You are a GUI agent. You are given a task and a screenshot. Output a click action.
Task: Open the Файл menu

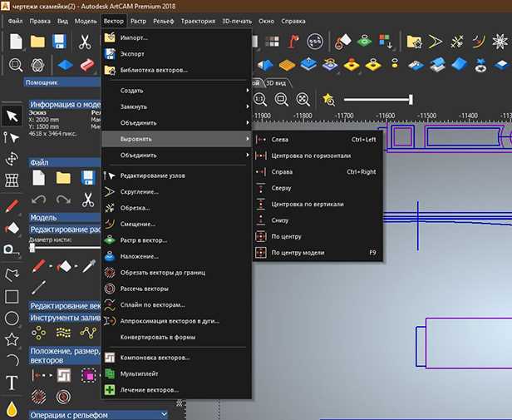pyautogui.click(x=15, y=22)
